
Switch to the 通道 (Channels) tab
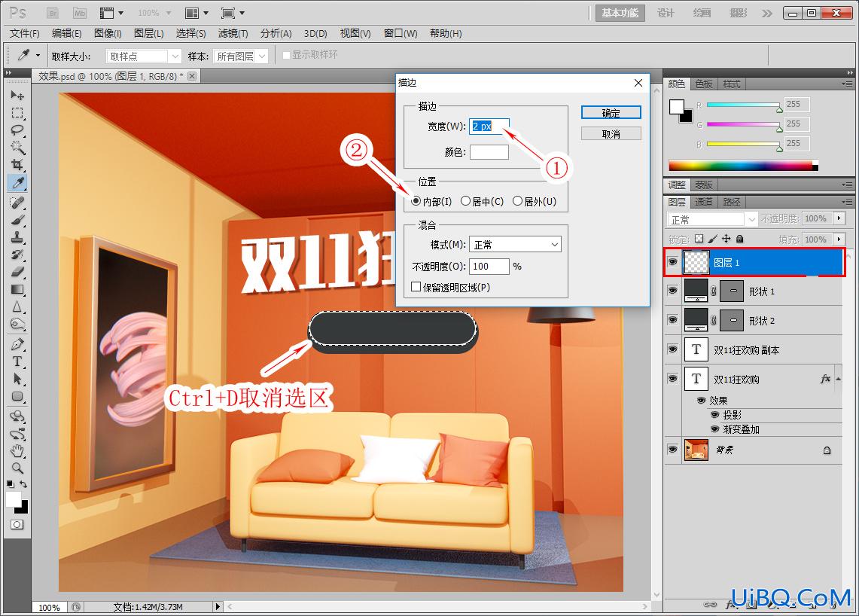pos(703,202)
